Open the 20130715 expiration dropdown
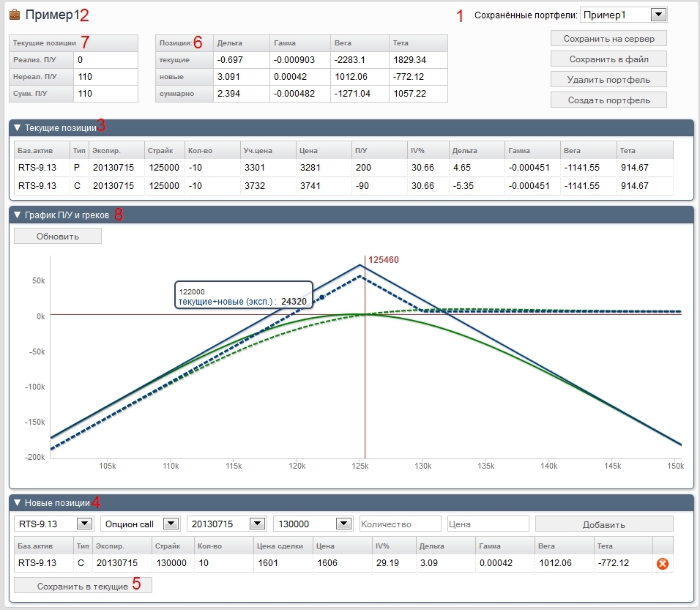Viewport: 700px width, 610px height. 257,524
